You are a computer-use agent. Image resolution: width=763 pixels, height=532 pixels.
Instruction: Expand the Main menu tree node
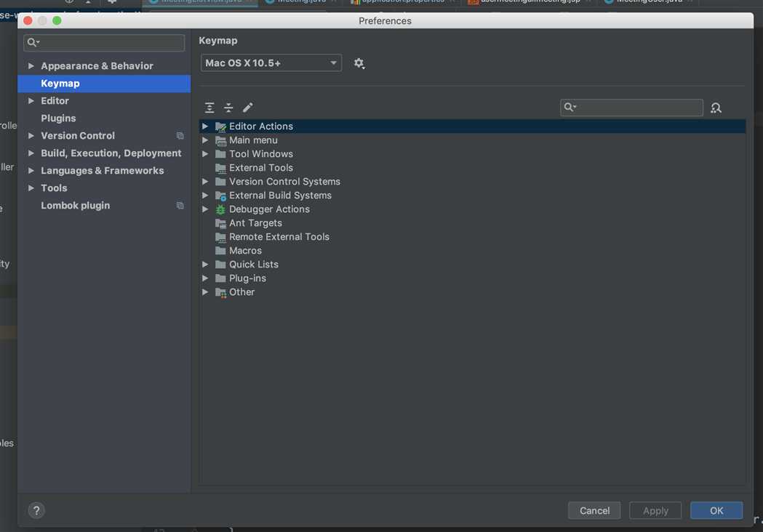(x=205, y=140)
